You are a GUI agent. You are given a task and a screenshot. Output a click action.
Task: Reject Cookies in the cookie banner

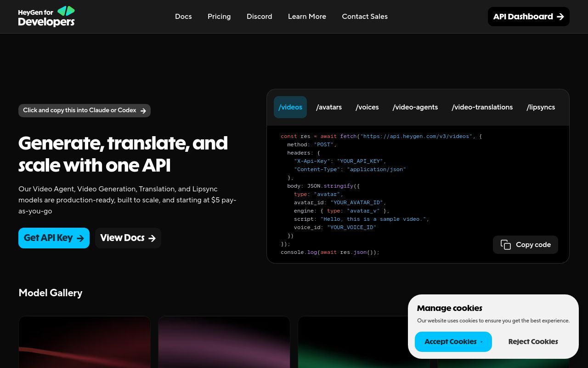click(533, 342)
